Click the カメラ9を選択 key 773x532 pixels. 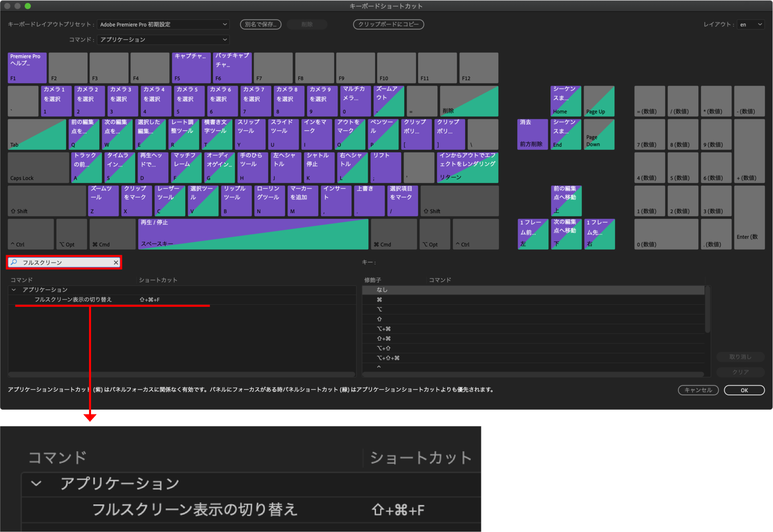pos(322,101)
